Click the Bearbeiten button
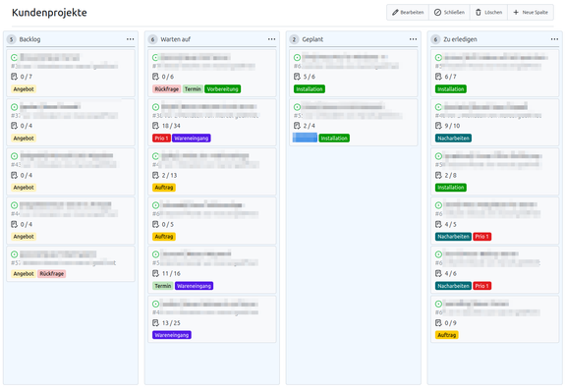The height and width of the screenshot is (392, 566). click(408, 12)
